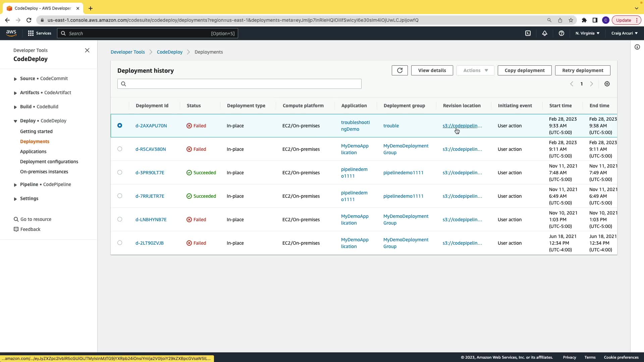Open the N. Virginia region dropdown
644x362 pixels.
tap(587, 33)
